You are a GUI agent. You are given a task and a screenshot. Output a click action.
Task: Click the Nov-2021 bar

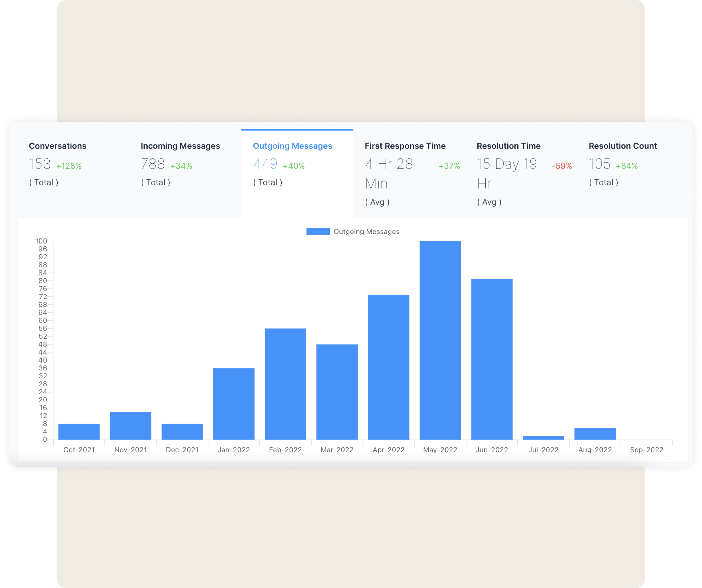[130, 426]
